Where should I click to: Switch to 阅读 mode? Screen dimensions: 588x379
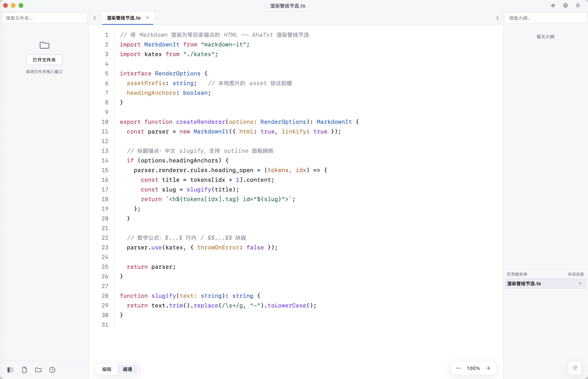[127, 369]
